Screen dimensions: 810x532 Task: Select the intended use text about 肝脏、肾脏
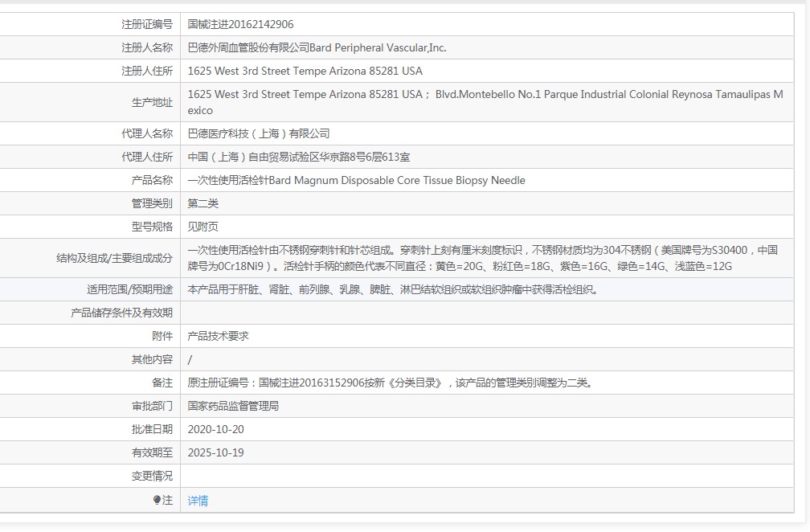(x=393, y=289)
